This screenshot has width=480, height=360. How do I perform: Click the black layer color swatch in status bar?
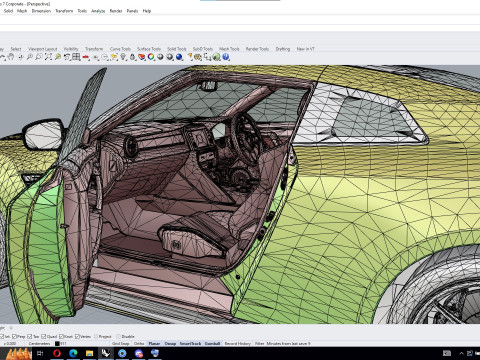pyautogui.click(x=57, y=343)
